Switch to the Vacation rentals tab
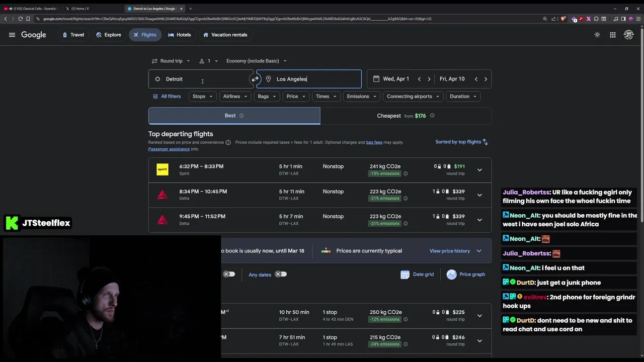Image resolution: width=644 pixels, height=362 pixels. (x=225, y=35)
